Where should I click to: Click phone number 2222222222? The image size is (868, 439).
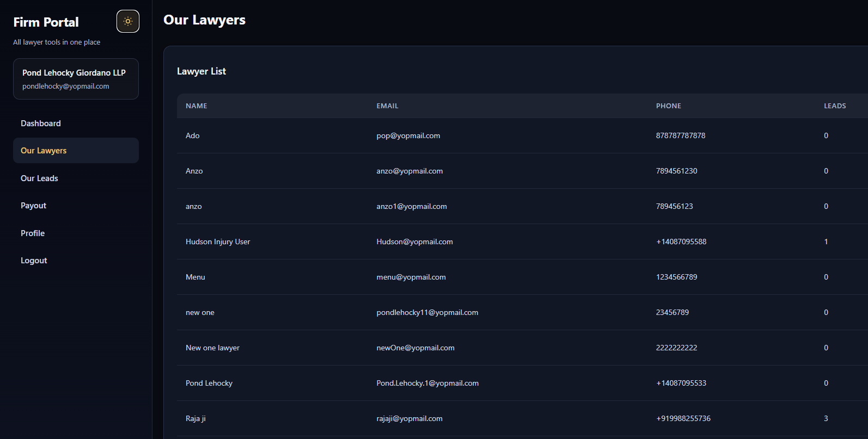677,348
